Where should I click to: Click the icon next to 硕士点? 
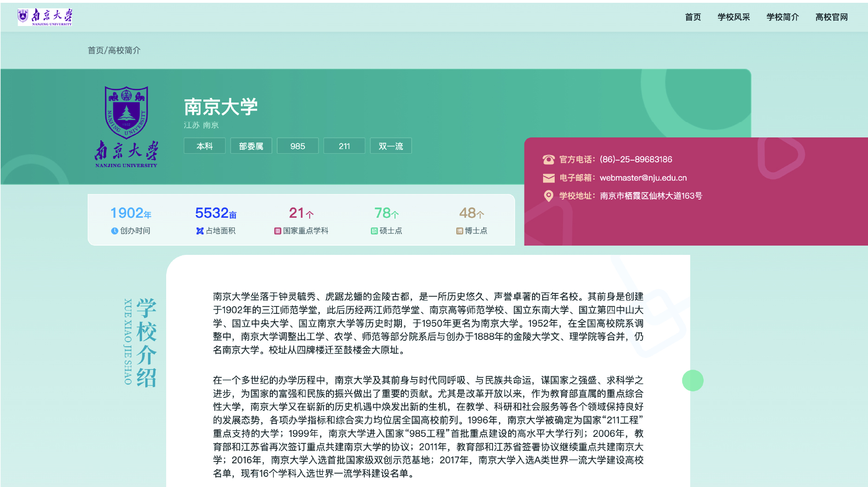point(374,231)
